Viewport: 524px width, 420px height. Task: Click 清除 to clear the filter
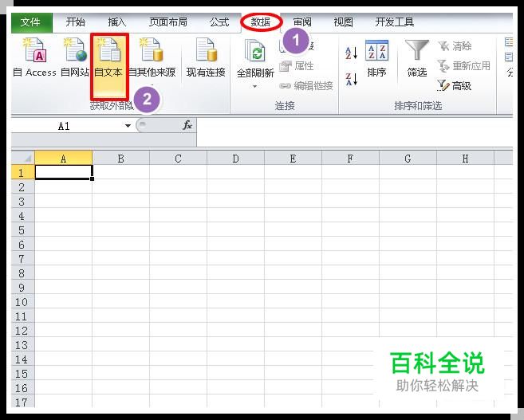pyautogui.click(x=455, y=46)
